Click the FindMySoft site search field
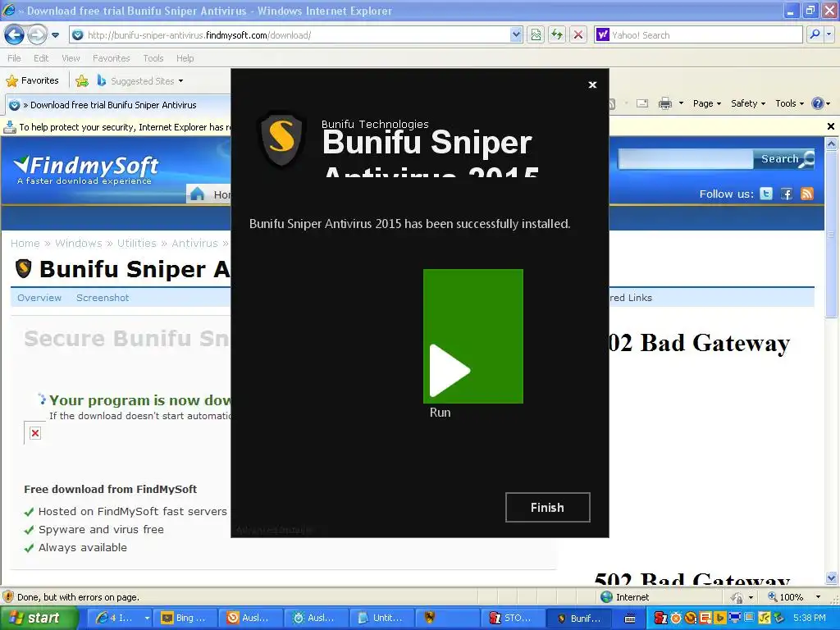840x630 pixels. (x=686, y=159)
